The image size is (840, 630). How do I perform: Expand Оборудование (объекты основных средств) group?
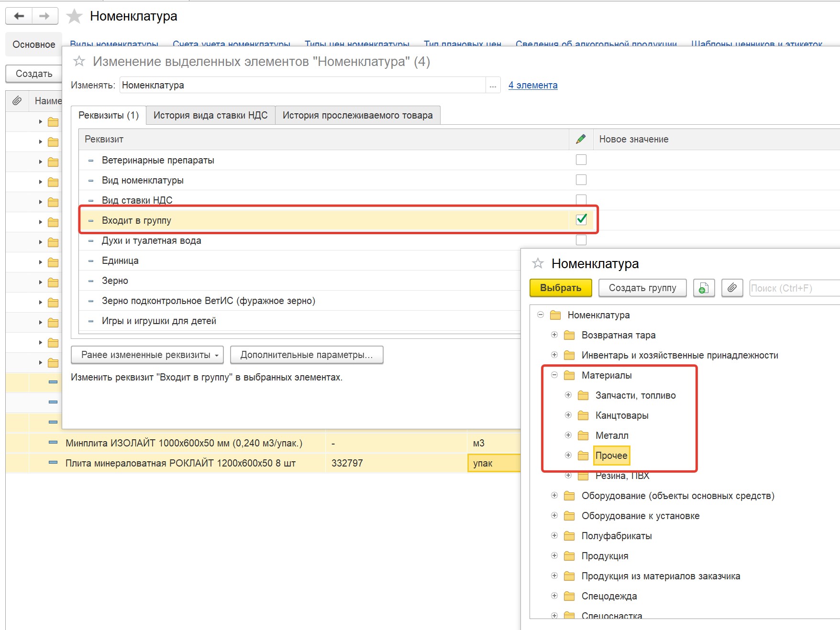554,495
